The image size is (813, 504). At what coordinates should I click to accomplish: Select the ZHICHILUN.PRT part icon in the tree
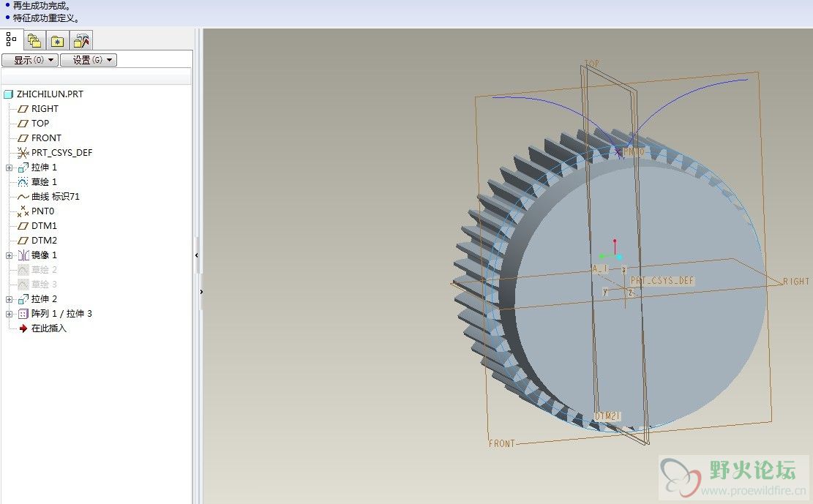[x=8, y=94]
